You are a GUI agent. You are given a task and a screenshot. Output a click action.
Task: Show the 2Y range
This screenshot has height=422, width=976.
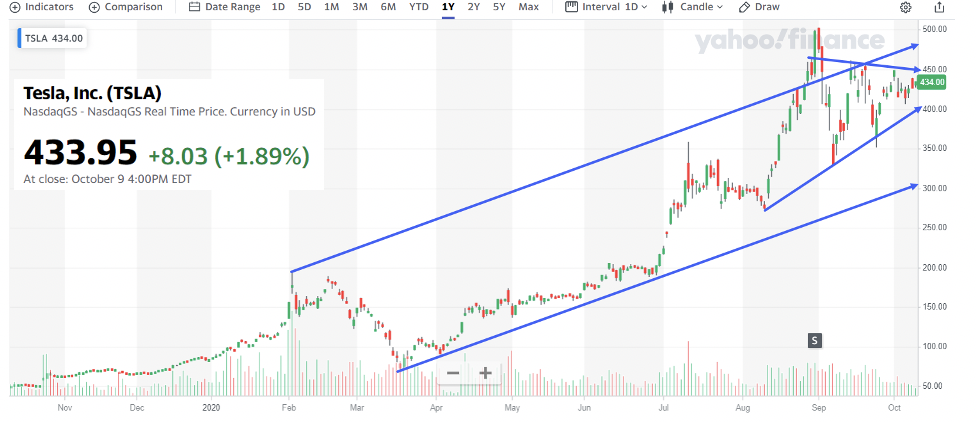[474, 7]
